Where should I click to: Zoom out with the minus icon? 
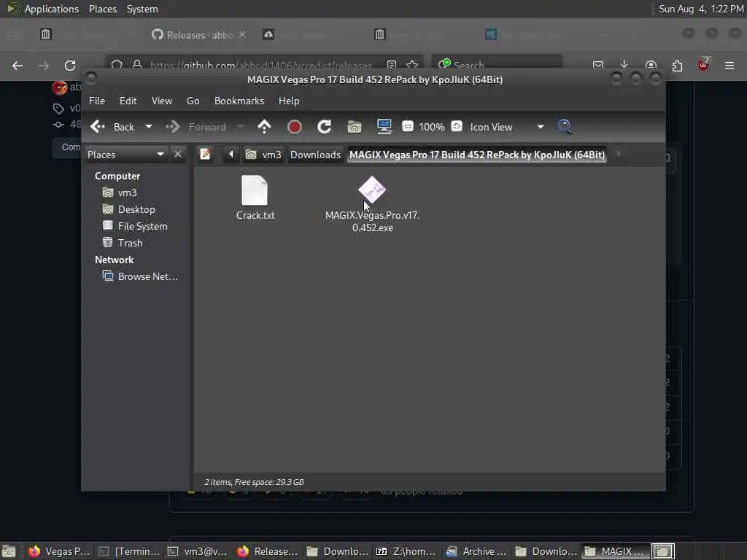click(408, 126)
